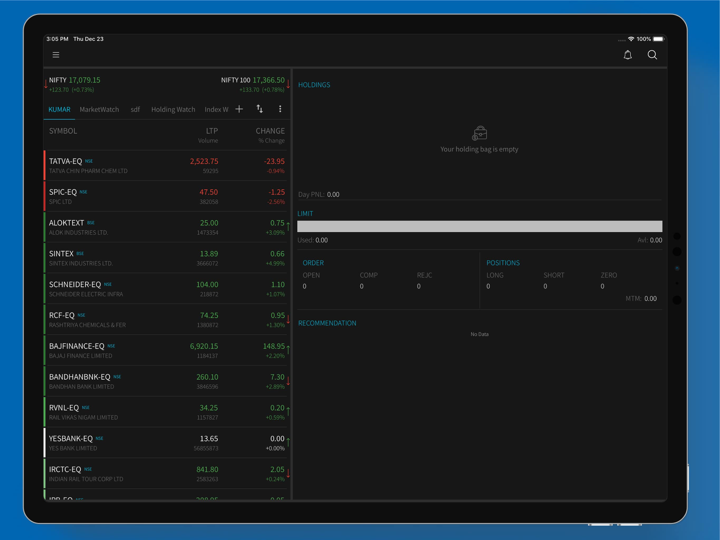Click the sort arrows icon in watchlist
The width and height of the screenshot is (720, 540).
[x=260, y=109]
